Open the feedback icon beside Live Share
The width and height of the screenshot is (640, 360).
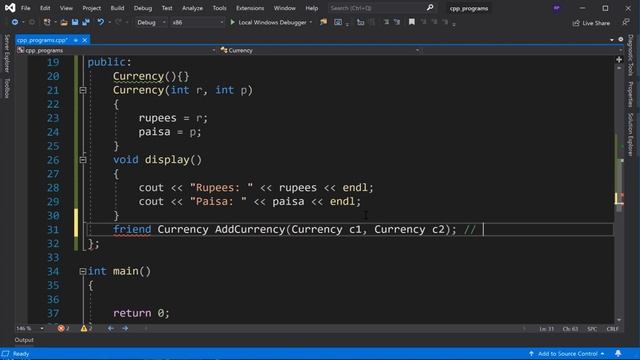pos(626,22)
